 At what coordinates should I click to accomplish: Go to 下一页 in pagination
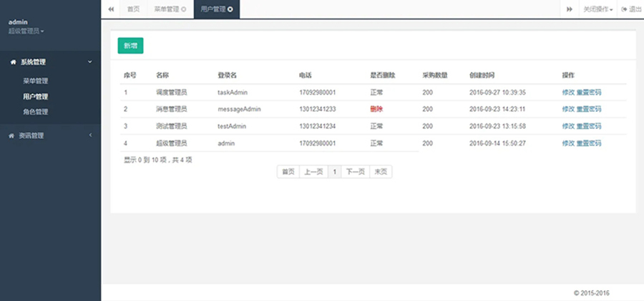point(356,172)
